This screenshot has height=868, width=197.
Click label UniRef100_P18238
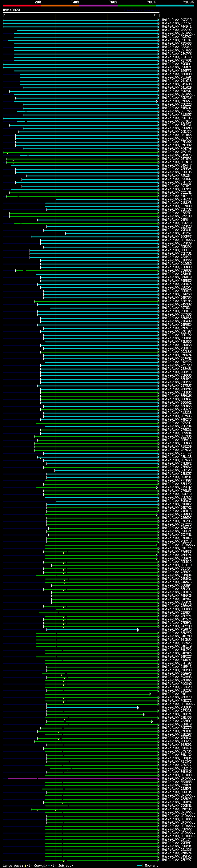click(177, 413)
